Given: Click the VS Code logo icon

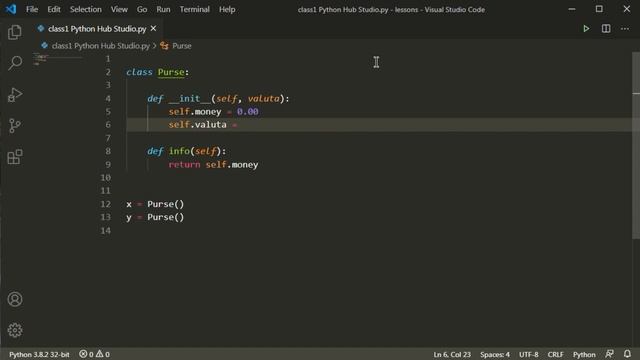Looking at the screenshot, I should [x=11, y=9].
